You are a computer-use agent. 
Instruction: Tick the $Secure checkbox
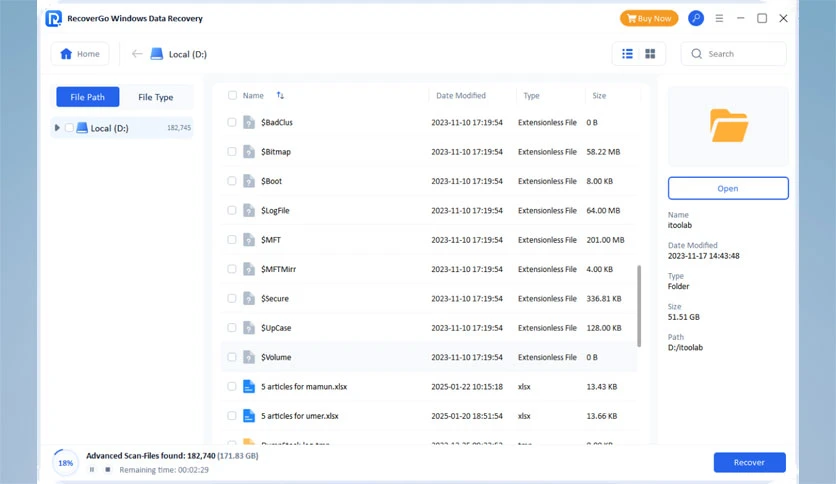coord(232,298)
